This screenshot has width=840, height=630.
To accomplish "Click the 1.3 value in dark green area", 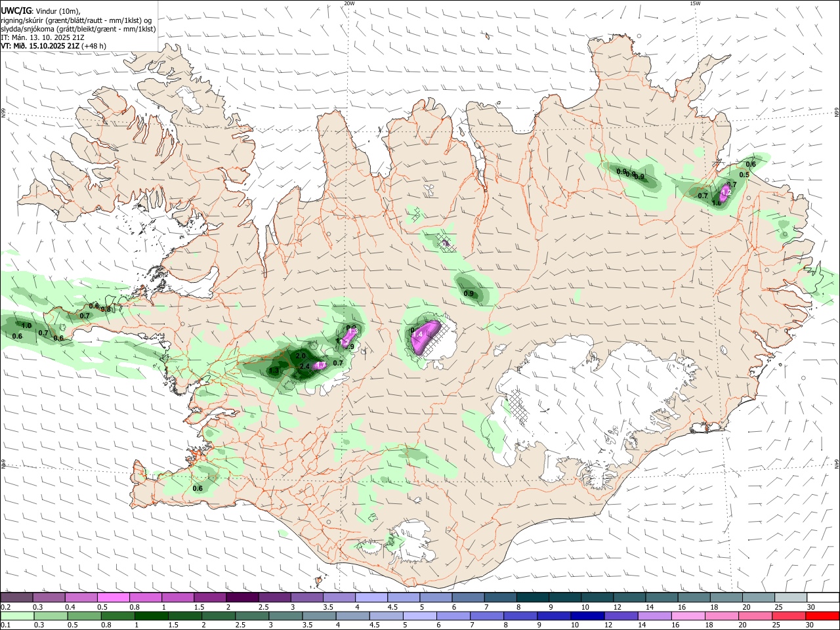I will click(x=274, y=371).
